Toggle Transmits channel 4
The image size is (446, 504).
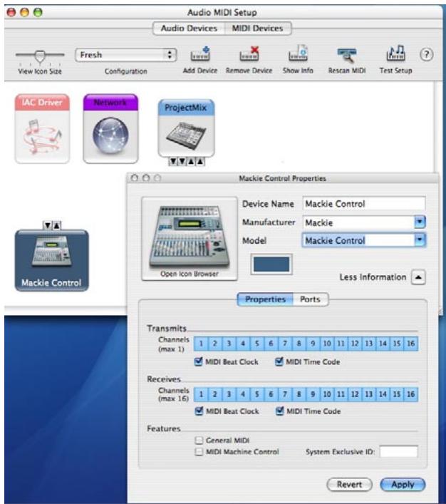tap(243, 344)
